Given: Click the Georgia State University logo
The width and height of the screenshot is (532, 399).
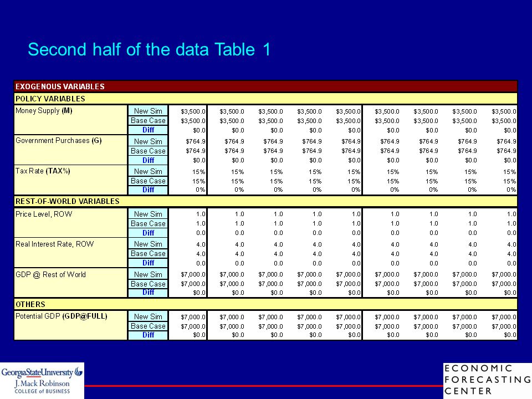Looking at the screenshot, I should [x=42, y=381].
